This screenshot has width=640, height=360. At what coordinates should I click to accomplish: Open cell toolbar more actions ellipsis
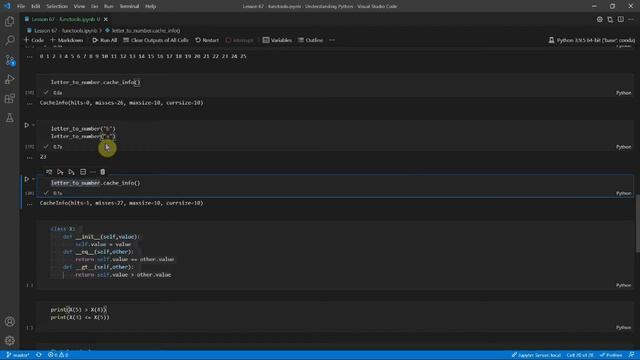pyautogui.click(x=93, y=172)
